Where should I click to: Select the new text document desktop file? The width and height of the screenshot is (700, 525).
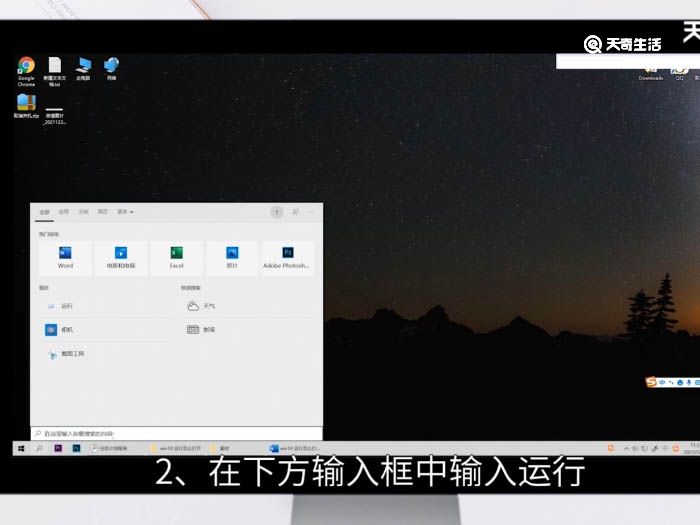tap(54, 71)
